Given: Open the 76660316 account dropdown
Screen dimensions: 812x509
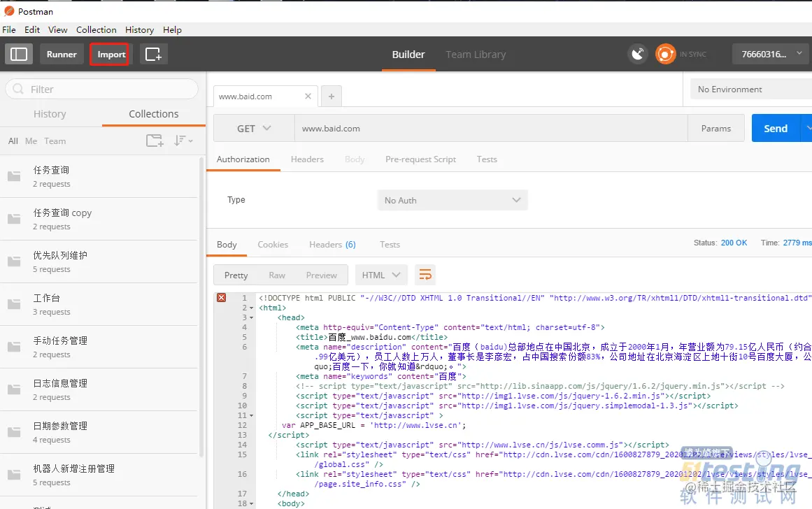Looking at the screenshot, I should (771, 54).
